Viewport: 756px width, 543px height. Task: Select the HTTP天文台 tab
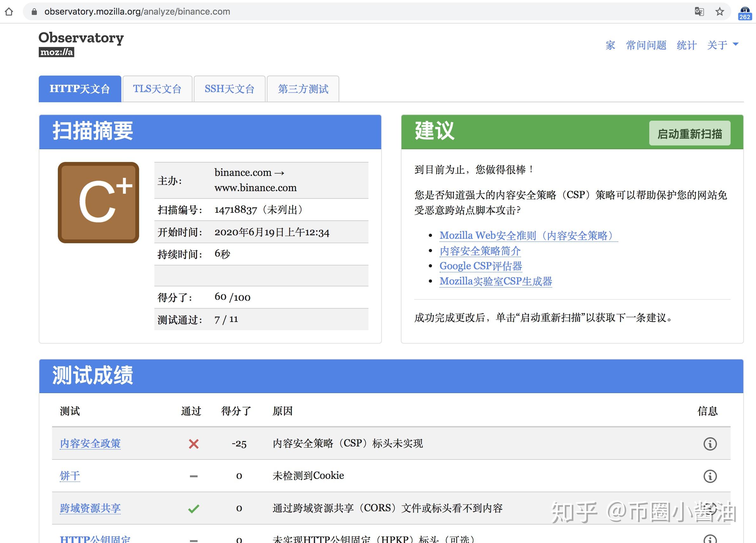pyautogui.click(x=80, y=89)
